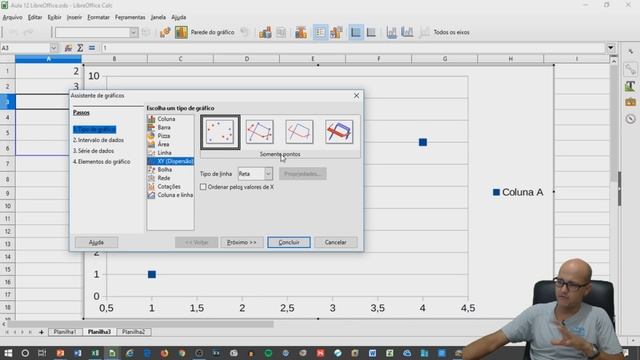Select the 'Somente pontos' scatter subtype thumbnail

(x=220, y=132)
